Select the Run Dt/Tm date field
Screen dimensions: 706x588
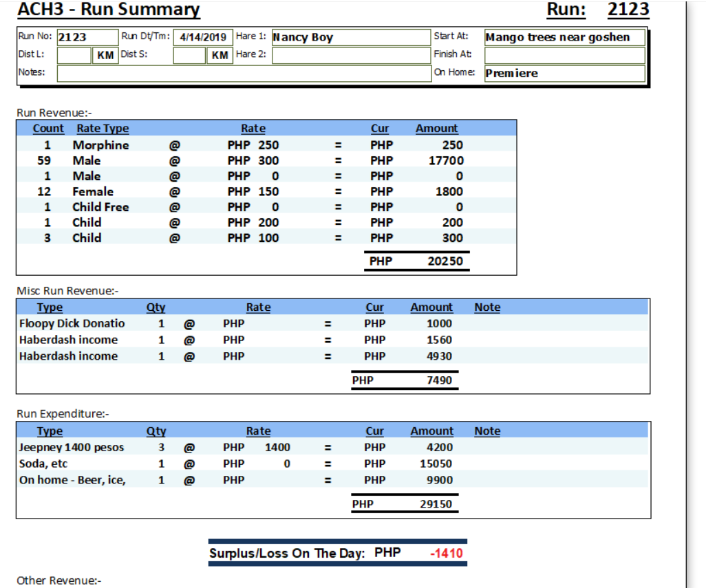pos(203,37)
